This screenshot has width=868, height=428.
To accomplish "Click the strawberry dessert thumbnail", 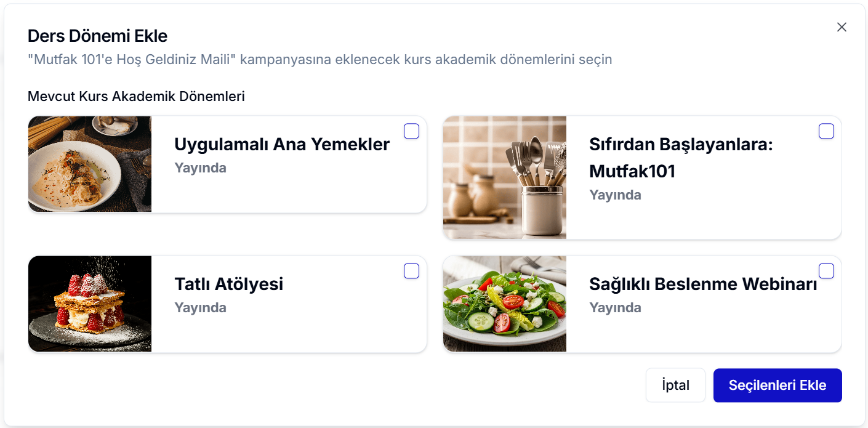I will [90, 304].
